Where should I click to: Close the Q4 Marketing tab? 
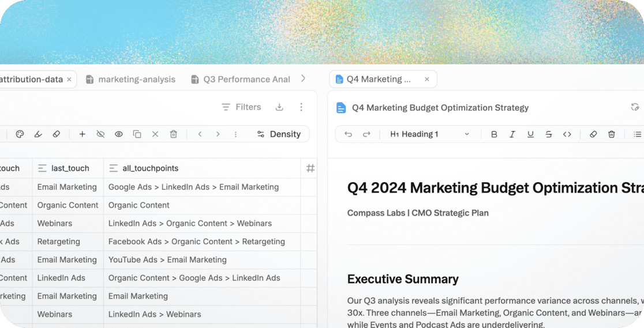point(427,79)
